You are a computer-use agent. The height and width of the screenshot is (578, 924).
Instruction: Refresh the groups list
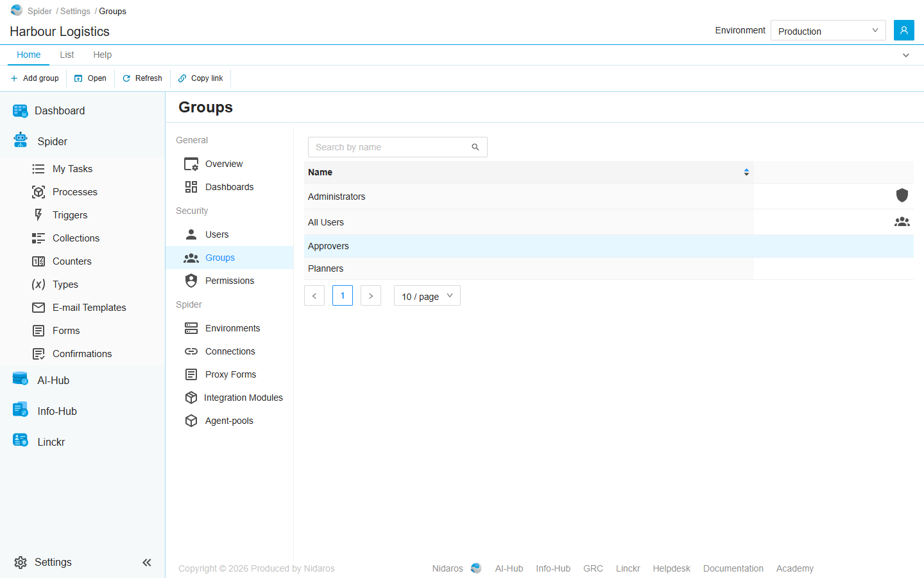[142, 78]
